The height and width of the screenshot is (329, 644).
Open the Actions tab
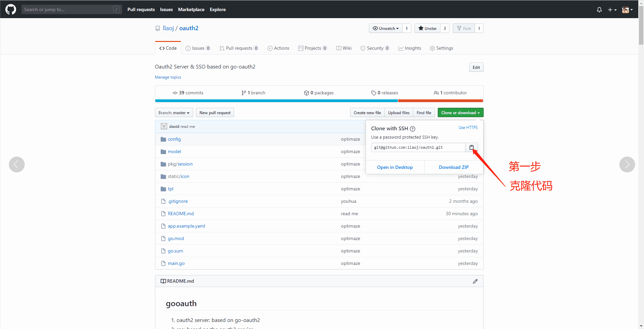pyautogui.click(x=278, y=48)
